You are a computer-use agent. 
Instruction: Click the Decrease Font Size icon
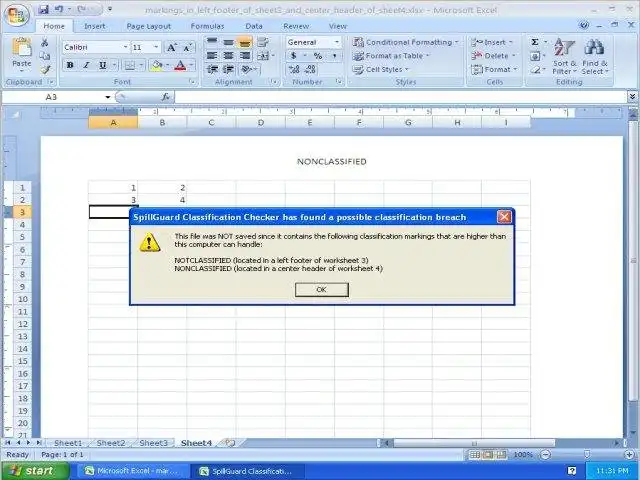187,47
